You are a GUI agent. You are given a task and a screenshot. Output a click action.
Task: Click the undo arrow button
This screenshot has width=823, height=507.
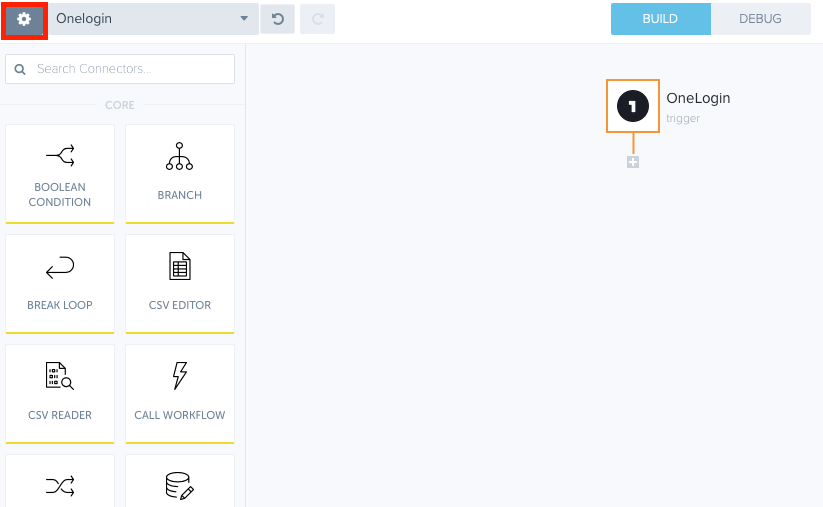pos(278,19)
